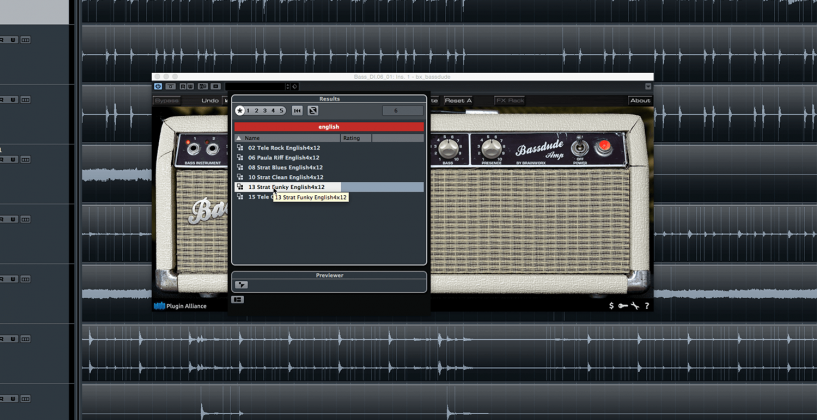Click the results count field showing 6
The height and width of the screenshot is (420, 817).
click(402, 110)
